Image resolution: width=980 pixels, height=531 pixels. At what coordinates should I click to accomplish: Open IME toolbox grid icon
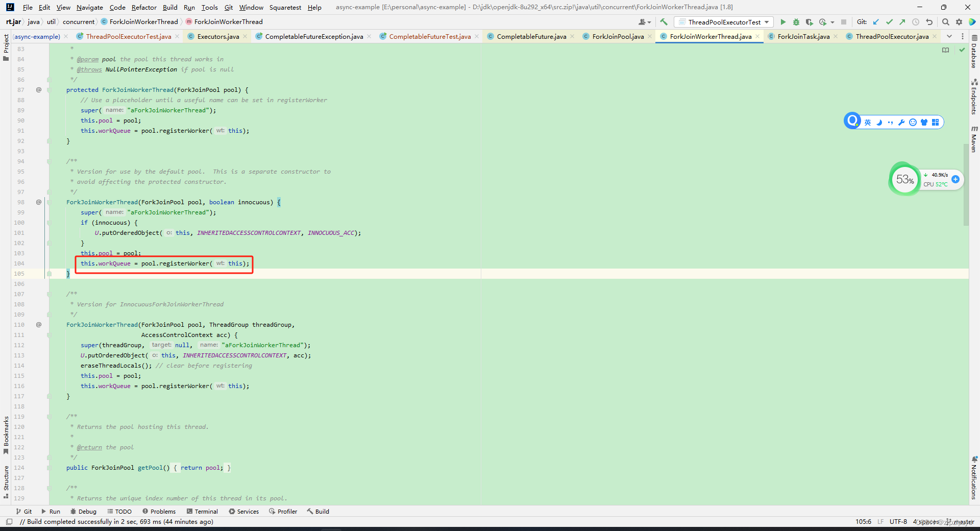coord(935,123)
